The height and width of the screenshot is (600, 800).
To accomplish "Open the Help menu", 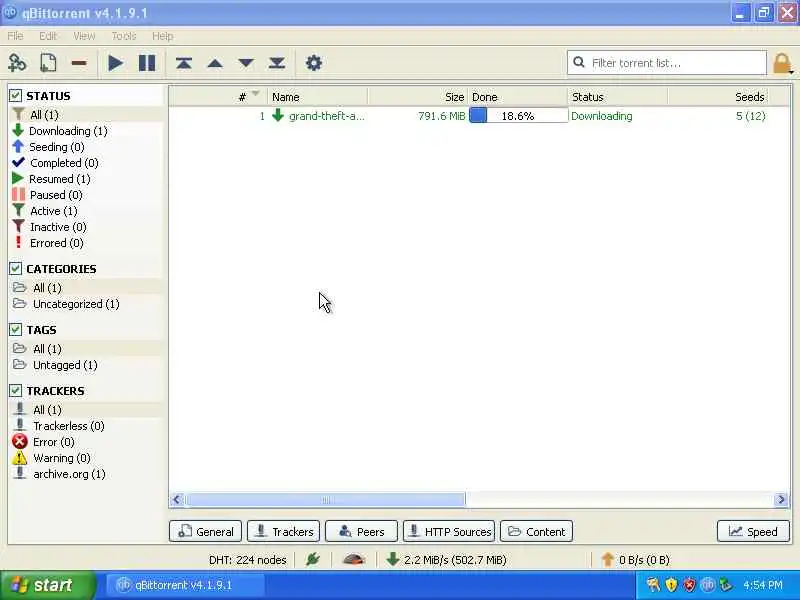I will [163, 36].
